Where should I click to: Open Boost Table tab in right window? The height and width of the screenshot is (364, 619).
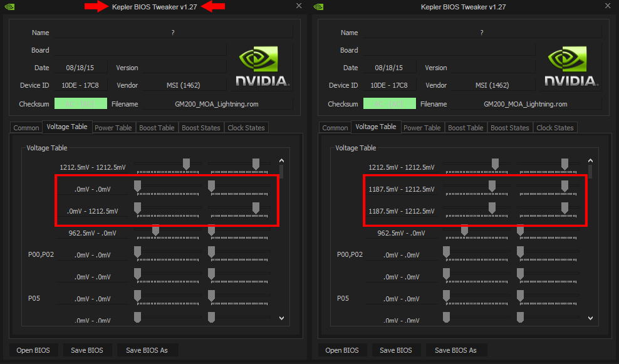[466, 128]
